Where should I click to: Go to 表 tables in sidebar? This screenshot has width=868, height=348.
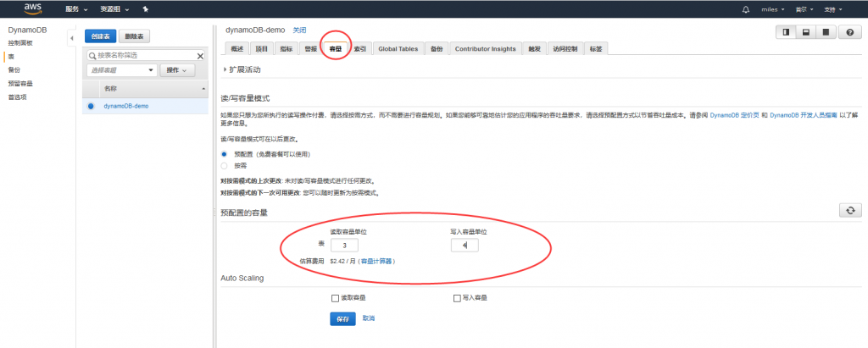point(11,57)
